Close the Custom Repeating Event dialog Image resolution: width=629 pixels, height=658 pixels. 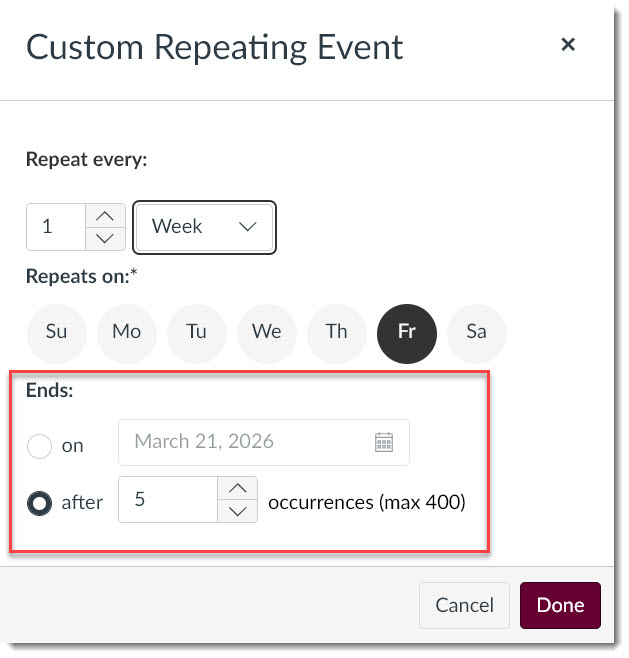pos(568,44)
